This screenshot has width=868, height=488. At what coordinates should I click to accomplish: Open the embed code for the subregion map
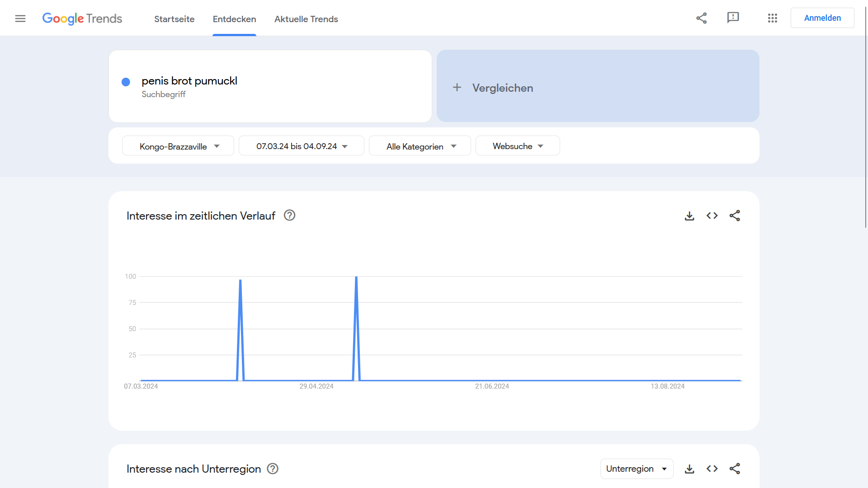click(712, 469)
